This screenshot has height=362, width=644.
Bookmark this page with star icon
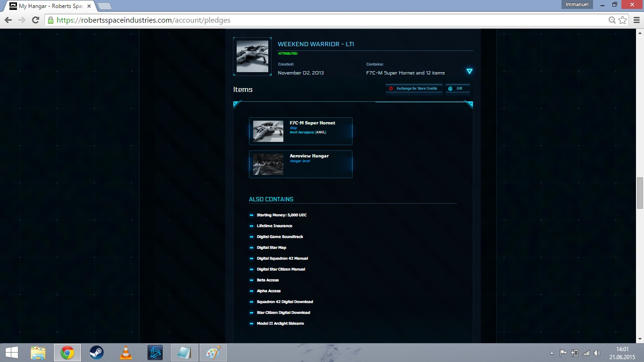point(622,20)
